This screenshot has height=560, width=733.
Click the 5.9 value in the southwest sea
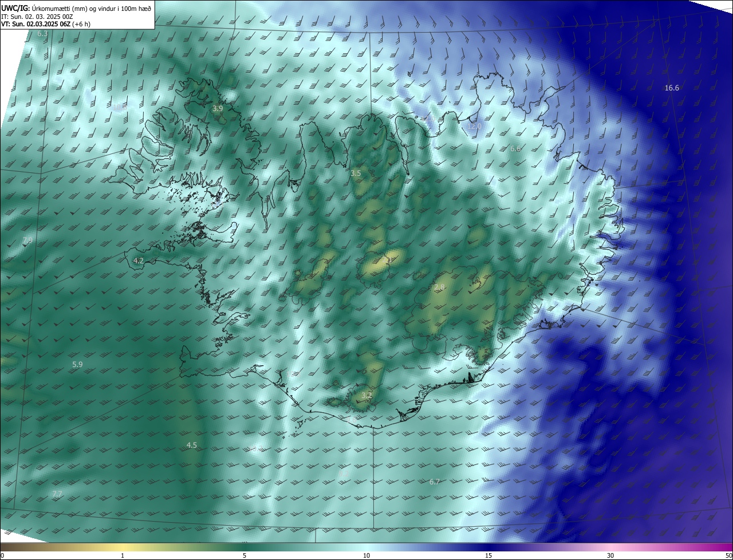77,364
